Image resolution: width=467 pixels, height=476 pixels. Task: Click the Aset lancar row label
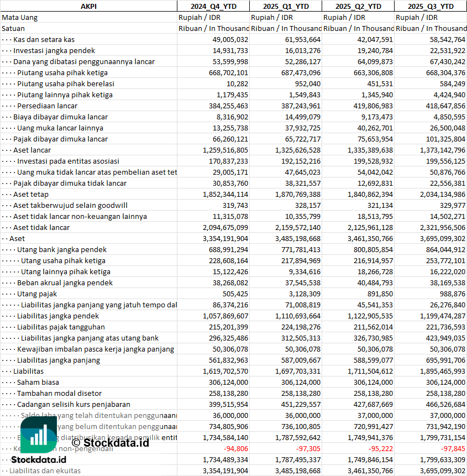[x=32, y=150]
